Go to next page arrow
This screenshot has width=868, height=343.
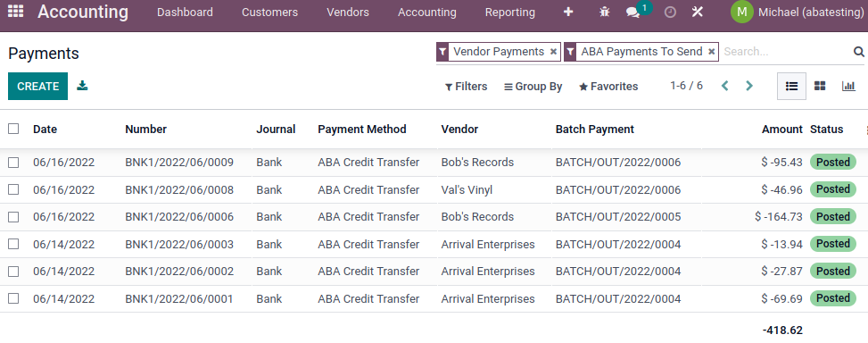749,86
